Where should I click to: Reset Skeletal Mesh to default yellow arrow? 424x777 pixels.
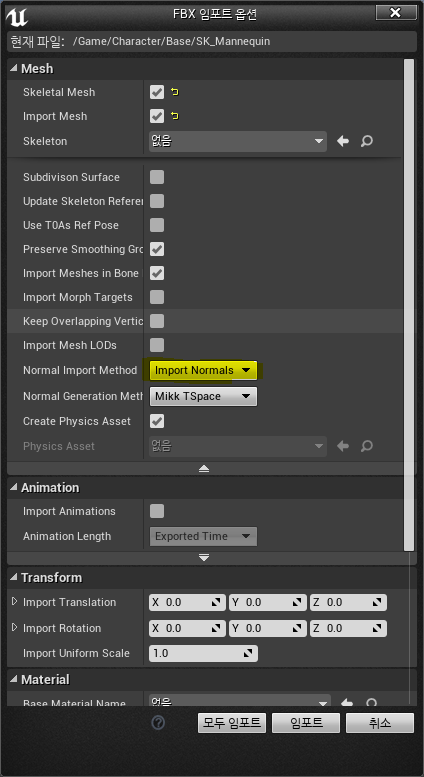pos(174,92)
